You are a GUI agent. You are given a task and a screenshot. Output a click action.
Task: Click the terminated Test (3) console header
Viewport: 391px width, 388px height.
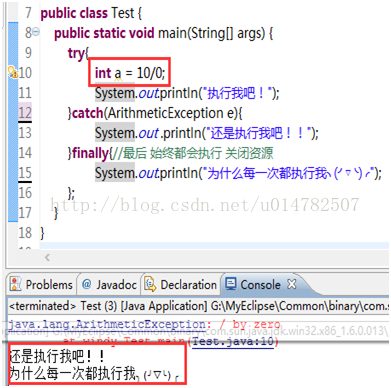[198, 306]
